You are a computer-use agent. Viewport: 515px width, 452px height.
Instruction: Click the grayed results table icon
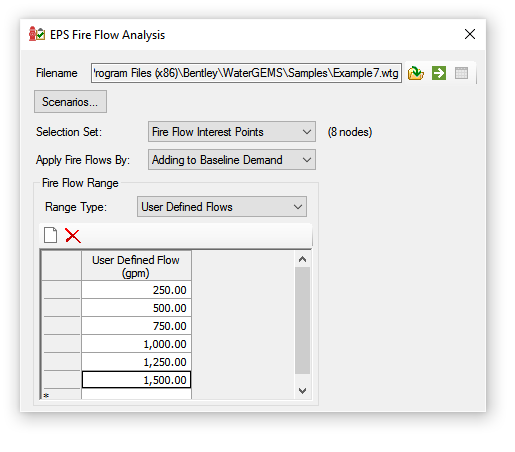(461, 73)
